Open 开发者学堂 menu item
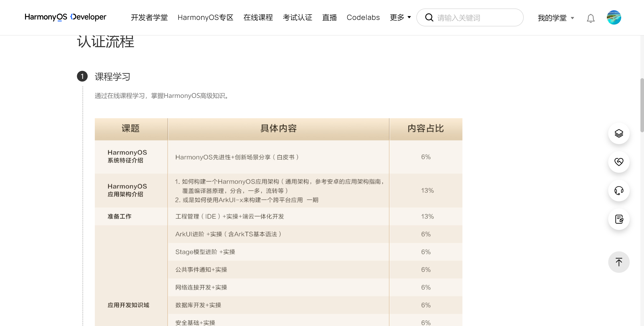Image resolution: width=644 pixels, height=326 pixels. coord(149,17)
